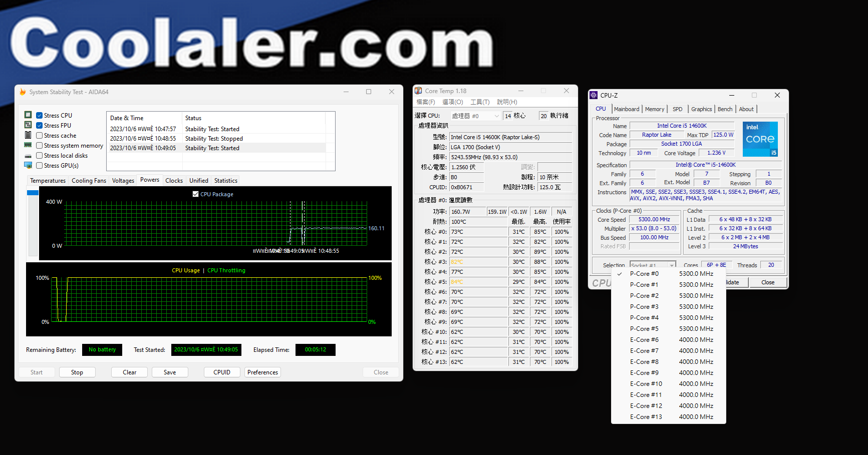The width and height of the screenshot is (868, 455).
Task: Open the Core Temp processor selection dropdown
Action: point(475,116)
